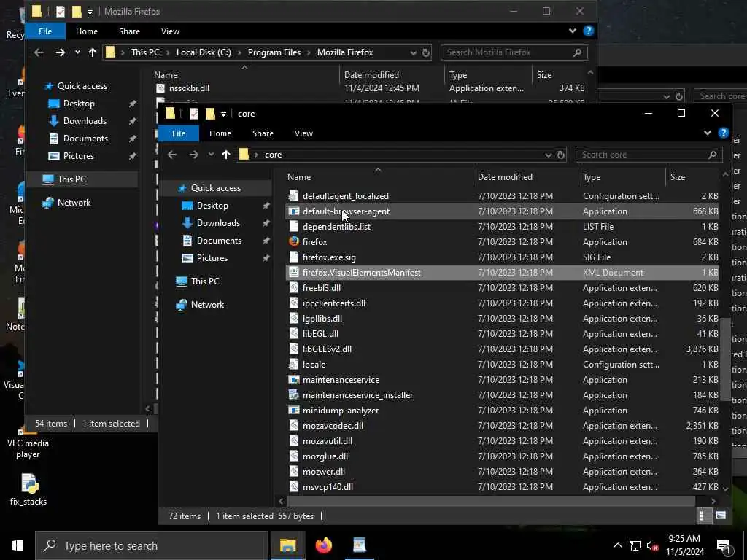The image size is (747, 560).
Task: Sort core files by Type column
Action: pyautogui.click(x=622, y=177)
